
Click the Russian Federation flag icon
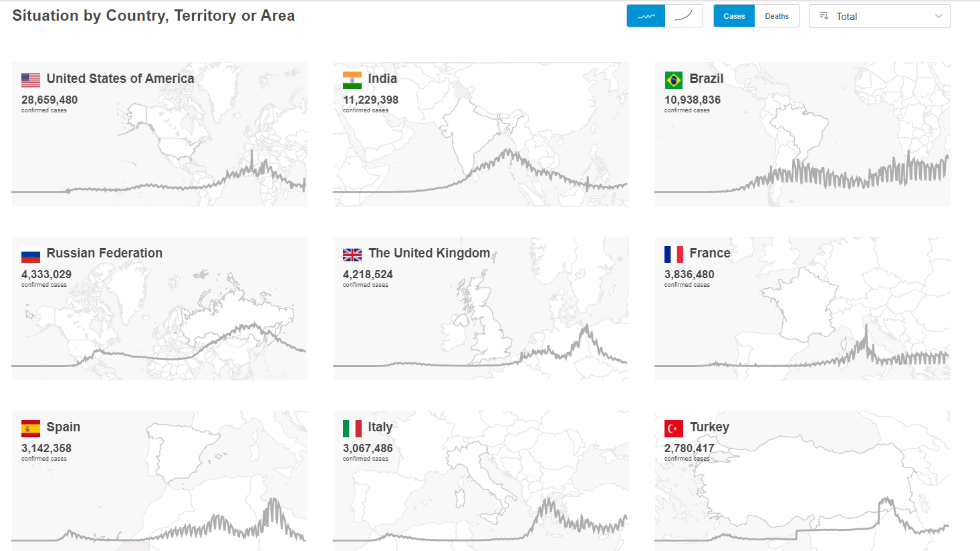(31, 254)
